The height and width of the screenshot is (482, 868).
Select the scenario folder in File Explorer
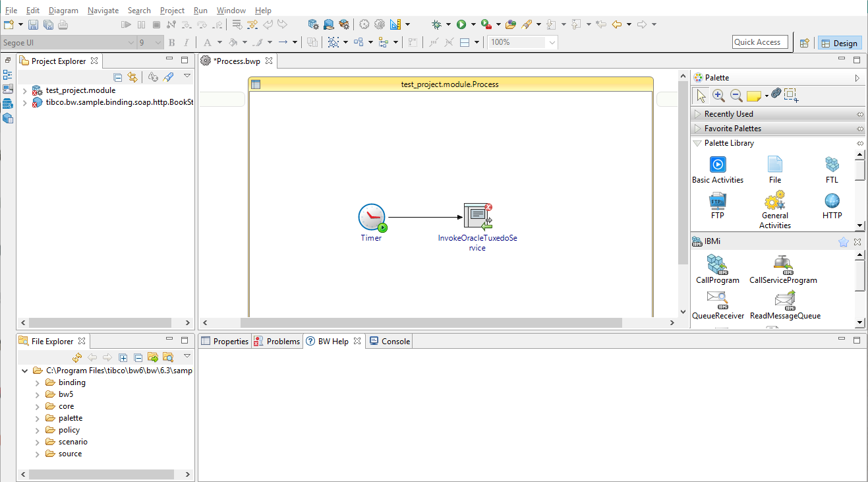(73, 442)
